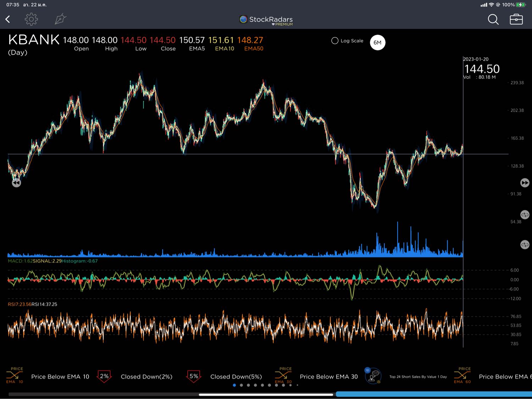
Task: Select the pen drawing tool
Action: [61, 19]
